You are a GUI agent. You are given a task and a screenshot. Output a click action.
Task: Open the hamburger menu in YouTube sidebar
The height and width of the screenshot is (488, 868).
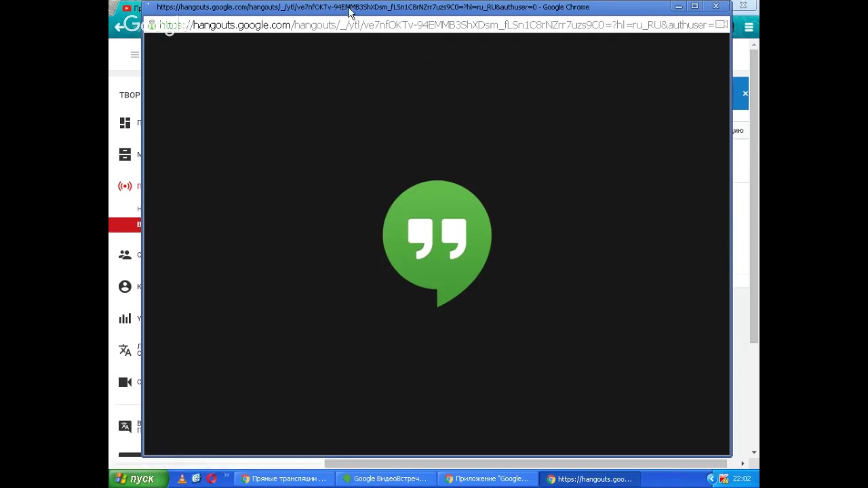pos(134,55)
